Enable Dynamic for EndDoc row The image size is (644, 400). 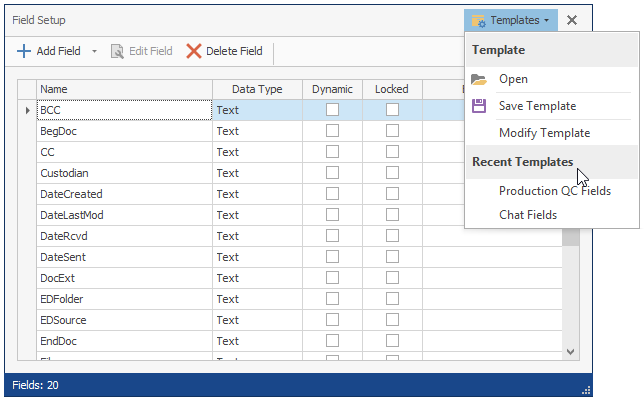pos(332,340)
